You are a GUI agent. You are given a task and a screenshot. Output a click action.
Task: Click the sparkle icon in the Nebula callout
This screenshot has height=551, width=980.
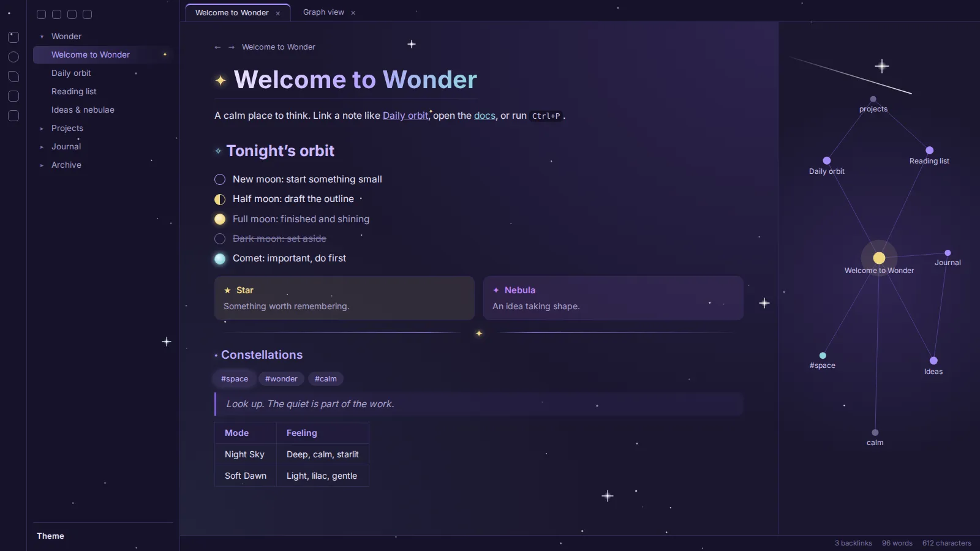click(496, 290)
